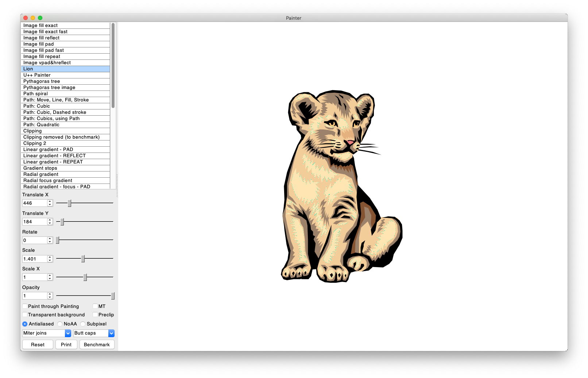Enable the Paint through Painting checkbox

pos(25,306)
